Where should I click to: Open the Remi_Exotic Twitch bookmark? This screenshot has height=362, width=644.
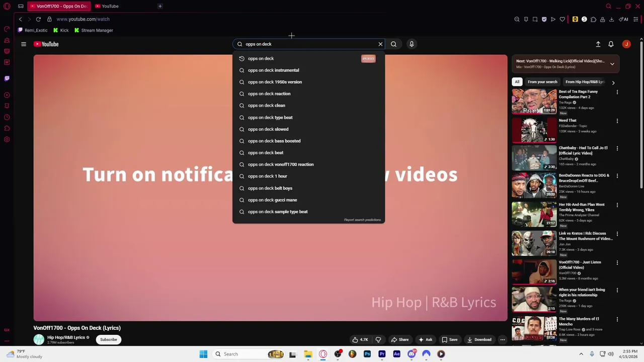coord(32,30)
